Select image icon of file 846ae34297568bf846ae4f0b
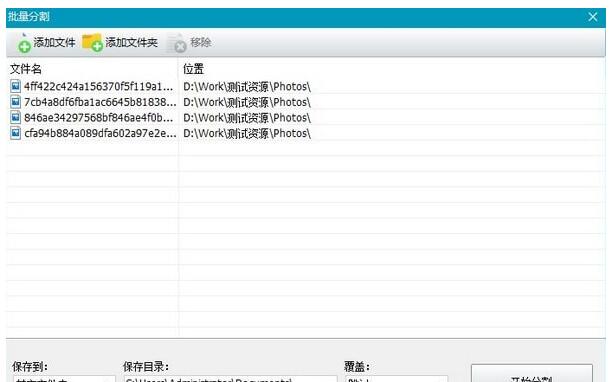Viewport: 612px width, 382px height. tap(15, 117)
